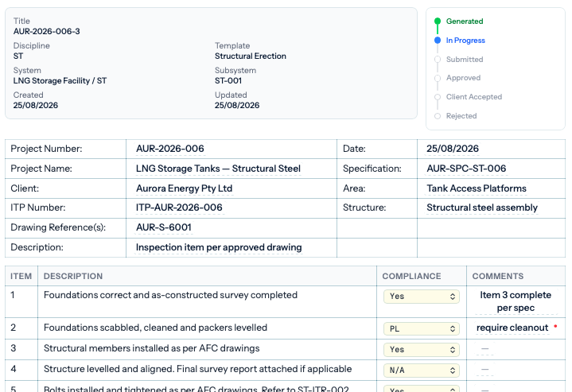Click the empty Approved status circle

(438, 78)
